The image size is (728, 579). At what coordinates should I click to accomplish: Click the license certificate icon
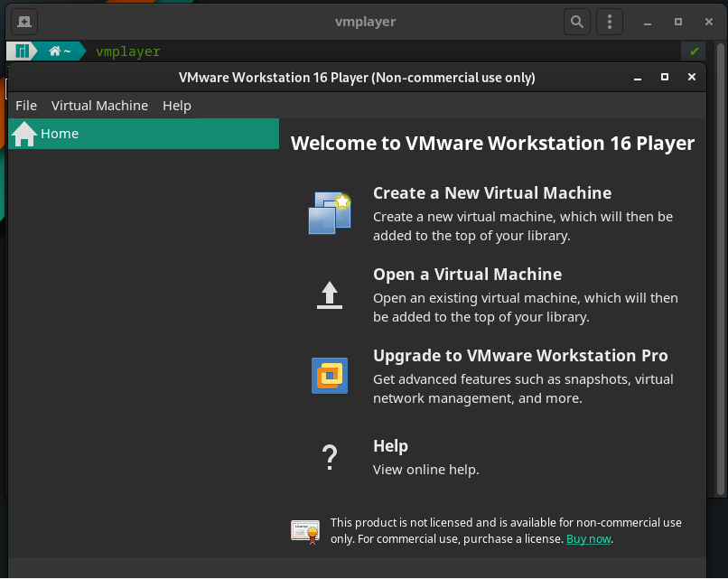click(x=305, y=530)
